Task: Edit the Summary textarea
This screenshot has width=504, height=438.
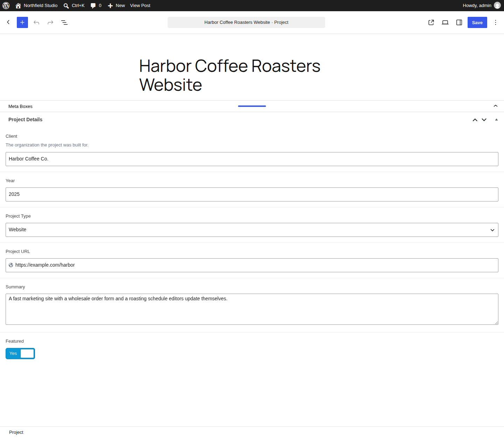Action: (252, 309)
